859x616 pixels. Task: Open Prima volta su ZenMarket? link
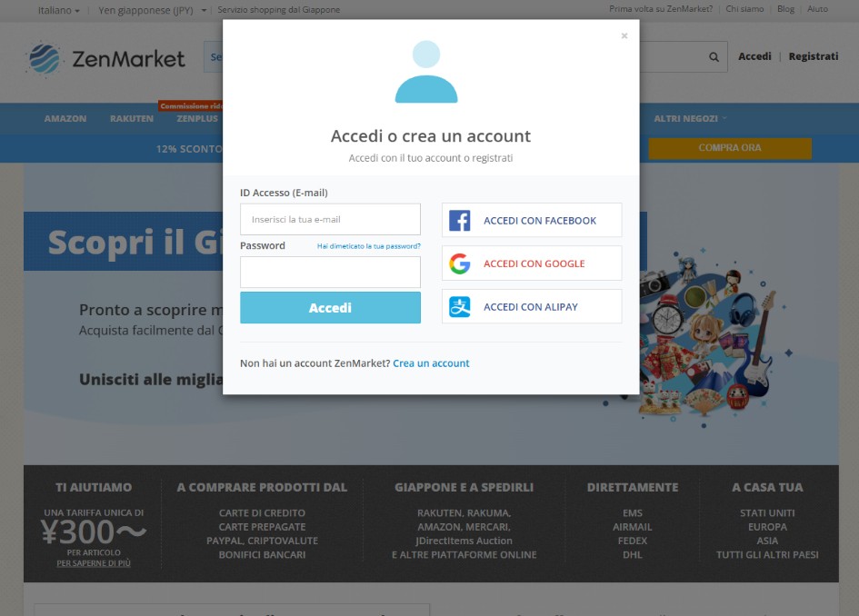[661, 9]
